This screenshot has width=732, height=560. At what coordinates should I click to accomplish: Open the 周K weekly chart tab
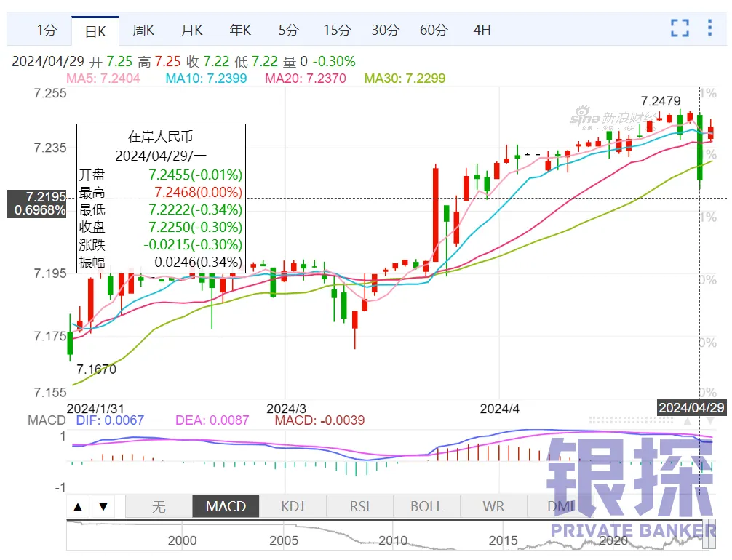[x=143, y=31]
